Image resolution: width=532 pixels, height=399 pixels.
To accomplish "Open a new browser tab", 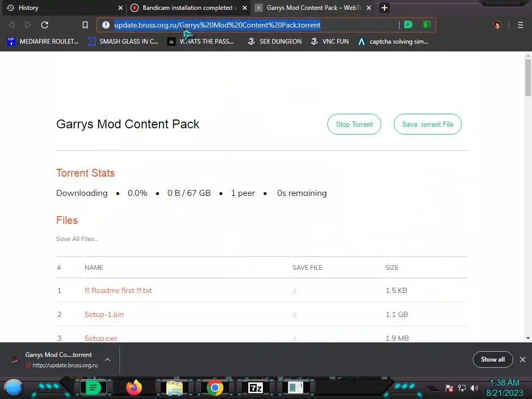I will click(x=384, y=8).
